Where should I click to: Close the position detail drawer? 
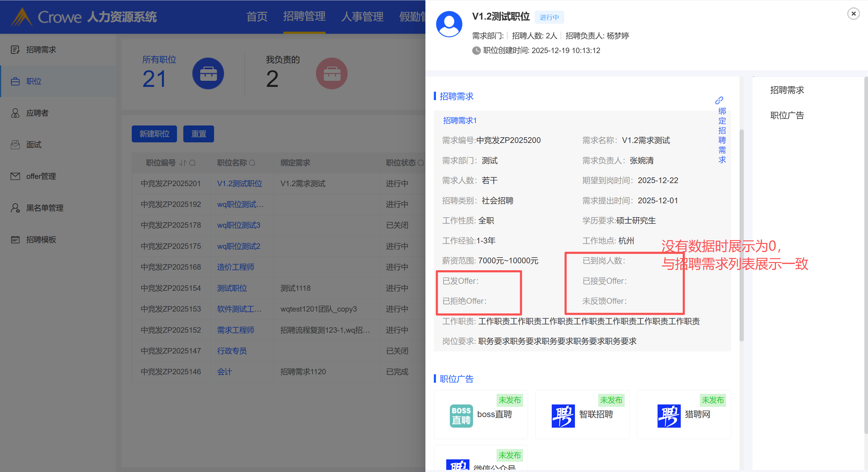[x=853, y=14]
